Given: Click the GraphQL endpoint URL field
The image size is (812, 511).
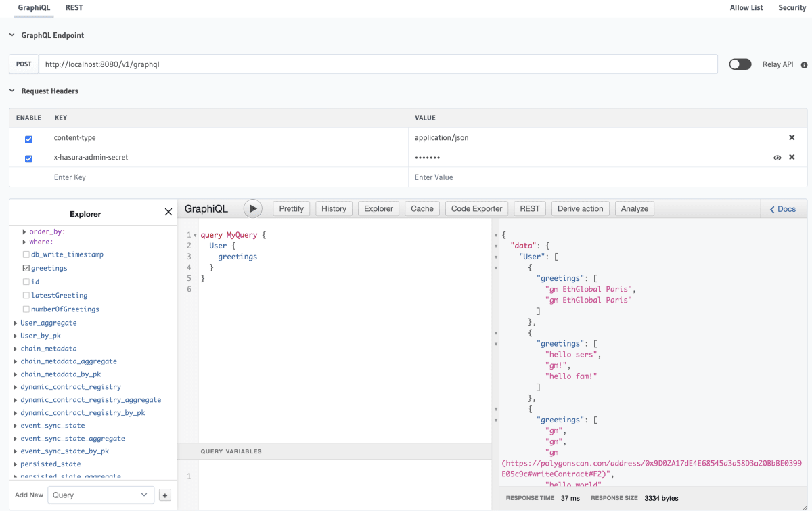Looking at the screenshot, I should (379, 64).
